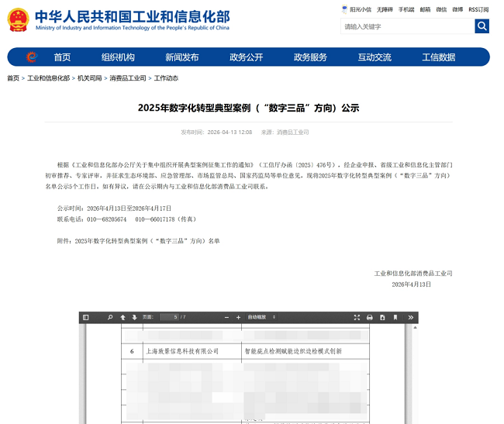Open the 互动交流 navigation menu
The width and height of the screenshot is (504, 424).
tap(375, 57)
